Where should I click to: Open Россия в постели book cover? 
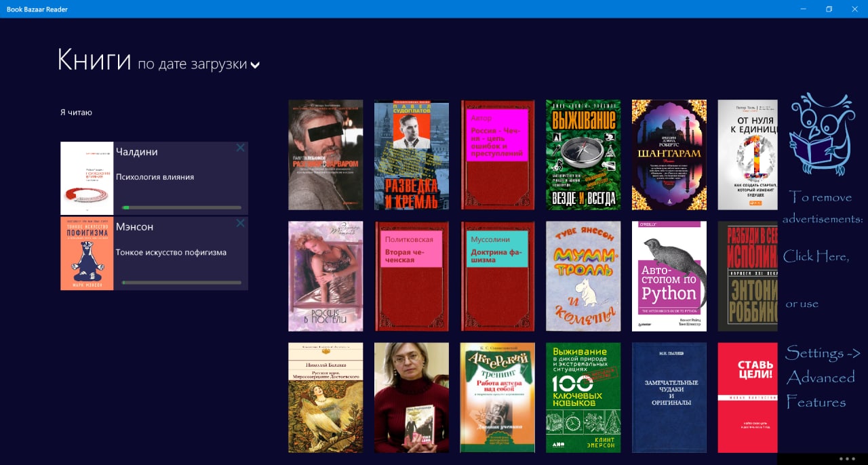tap(325, 276)
